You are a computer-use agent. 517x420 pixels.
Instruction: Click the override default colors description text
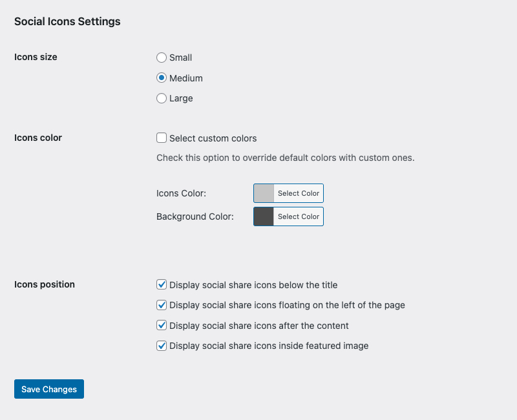[285, 158]
